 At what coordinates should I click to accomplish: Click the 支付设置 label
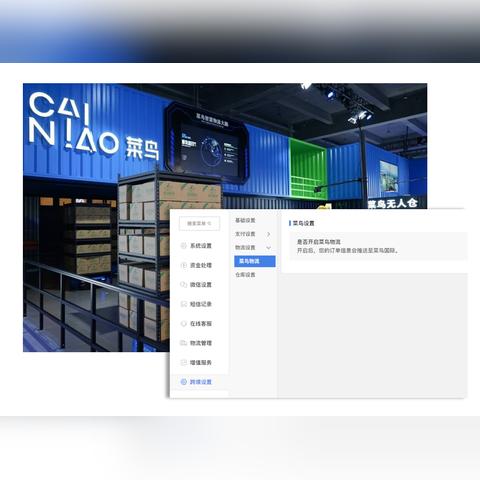pyautogui.click(x=245, y=234)
